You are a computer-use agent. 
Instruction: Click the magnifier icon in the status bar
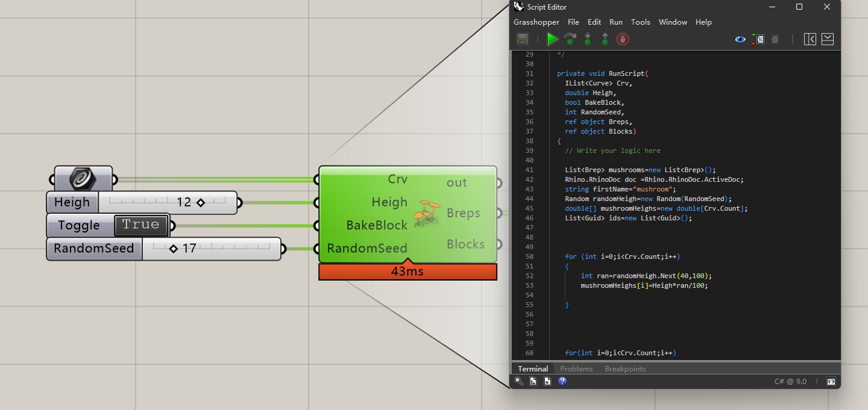point(518,381)
